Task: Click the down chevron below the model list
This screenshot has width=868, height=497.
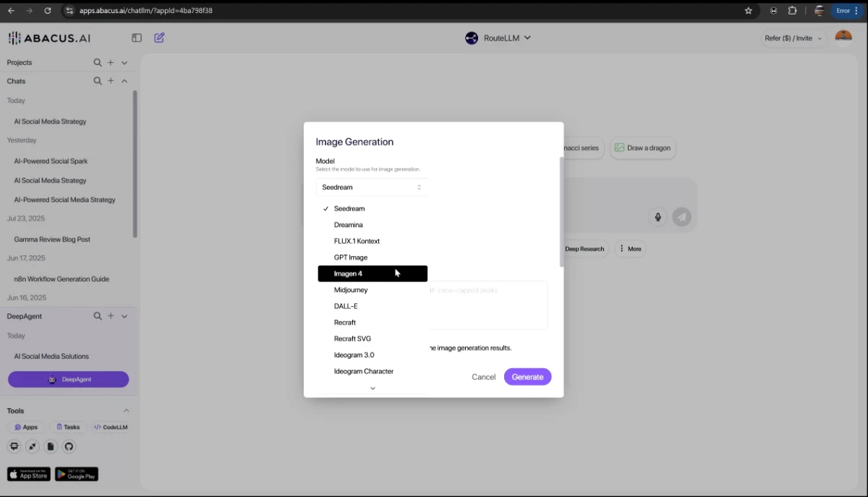Action: coord(373,388)
